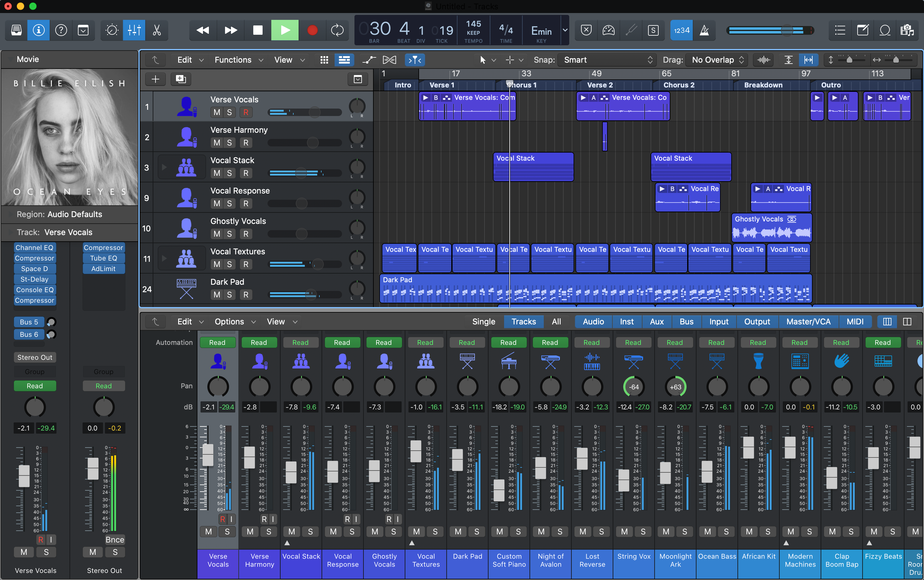Start recording with the Record button
The height and width of the screenshot is (580, 924).
point(312,30)
